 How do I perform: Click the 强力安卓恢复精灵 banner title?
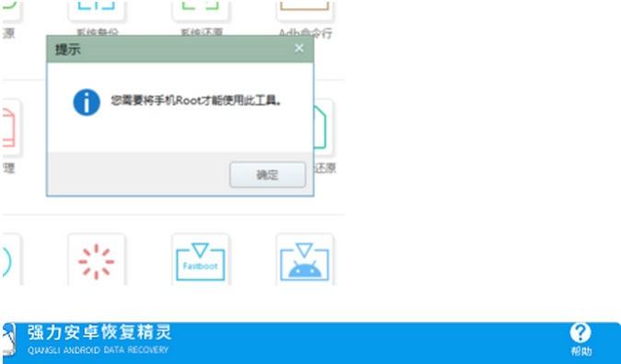coord(99,333)
